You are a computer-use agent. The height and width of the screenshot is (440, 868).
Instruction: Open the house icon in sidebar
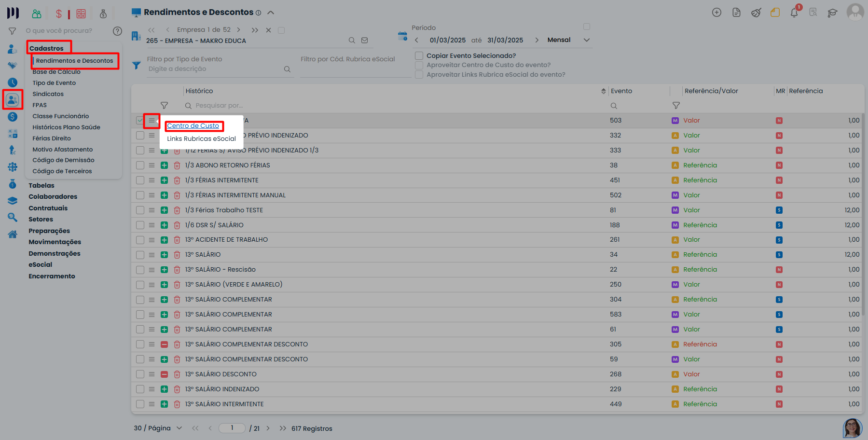click(x=13, y=234)
